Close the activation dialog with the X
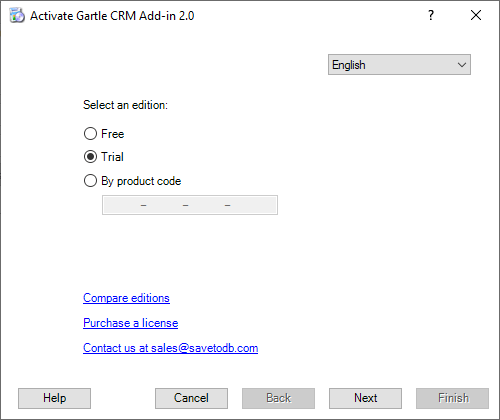The image size is (500, 420). click(x=476, y=15)
